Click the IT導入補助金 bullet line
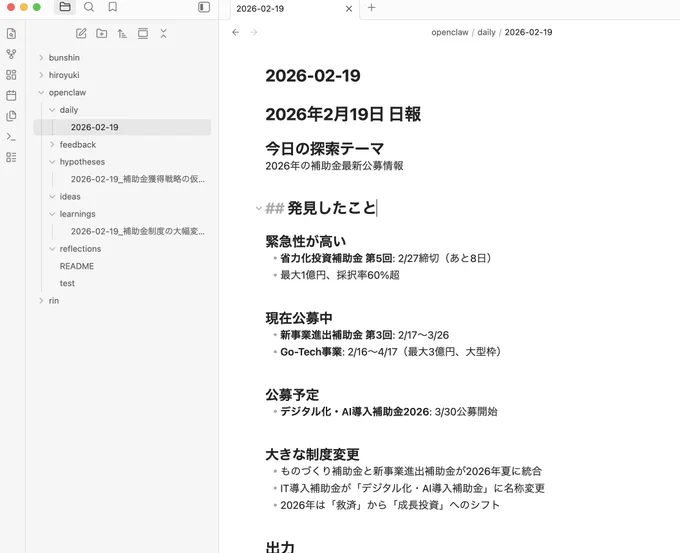The image size is (680, 553). coord(412,488)
